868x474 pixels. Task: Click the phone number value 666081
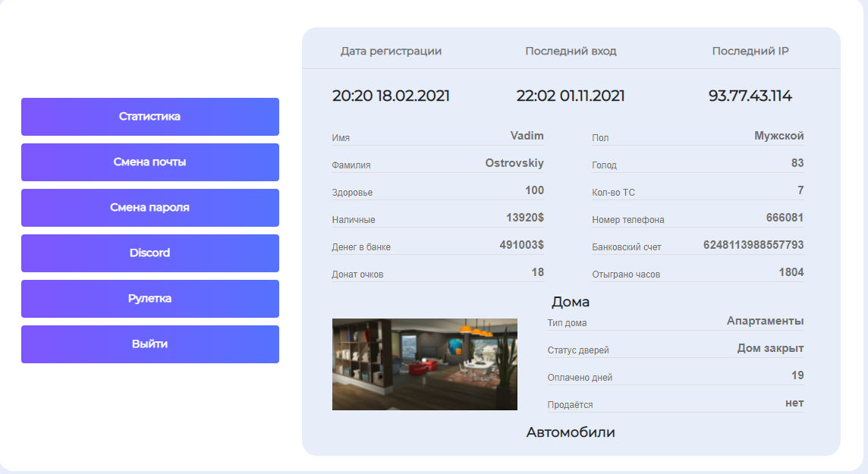tap(785, 218)
